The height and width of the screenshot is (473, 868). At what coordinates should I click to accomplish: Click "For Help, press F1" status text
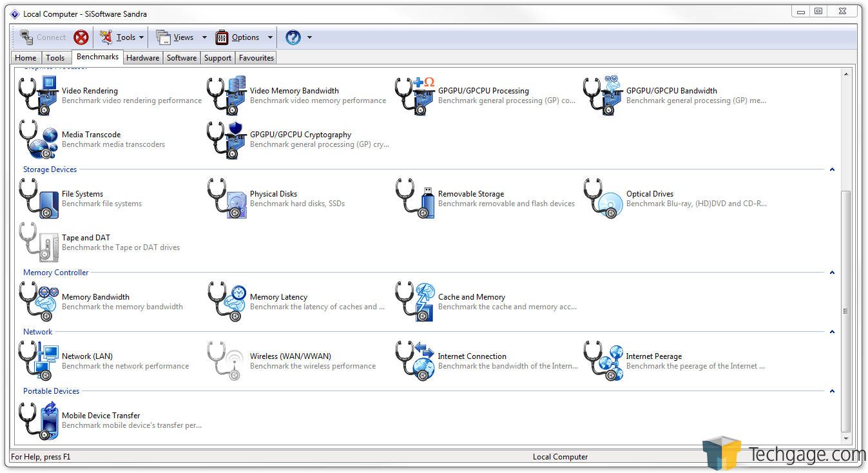(41, 457)
